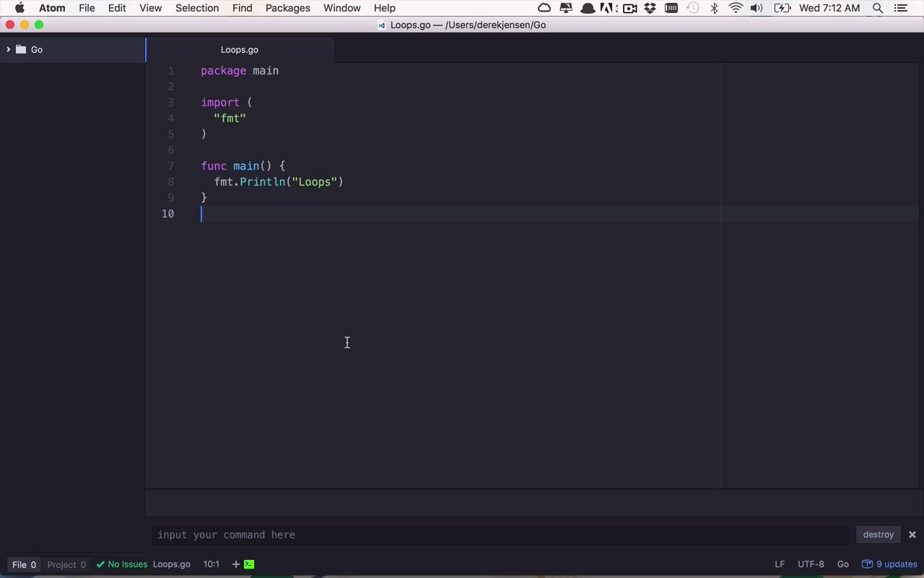
Task: Open the Packages menu
Action: point(287,8)
